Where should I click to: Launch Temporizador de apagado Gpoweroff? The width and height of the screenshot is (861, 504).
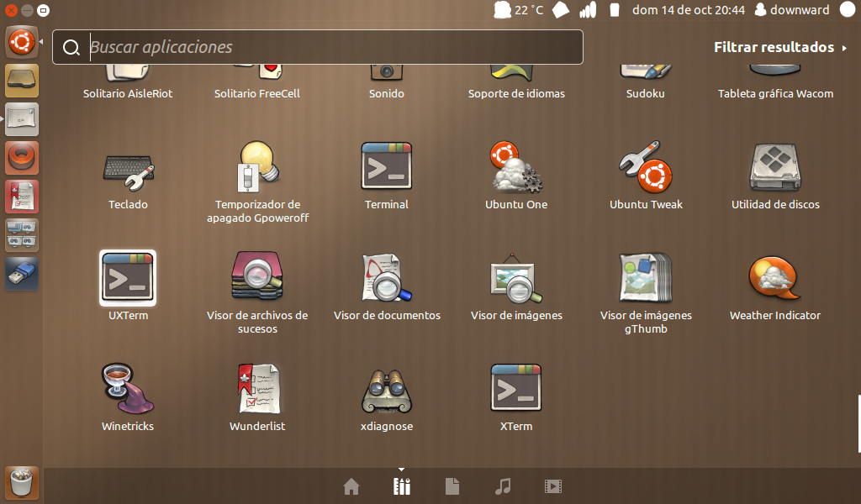tap(257, 167)
